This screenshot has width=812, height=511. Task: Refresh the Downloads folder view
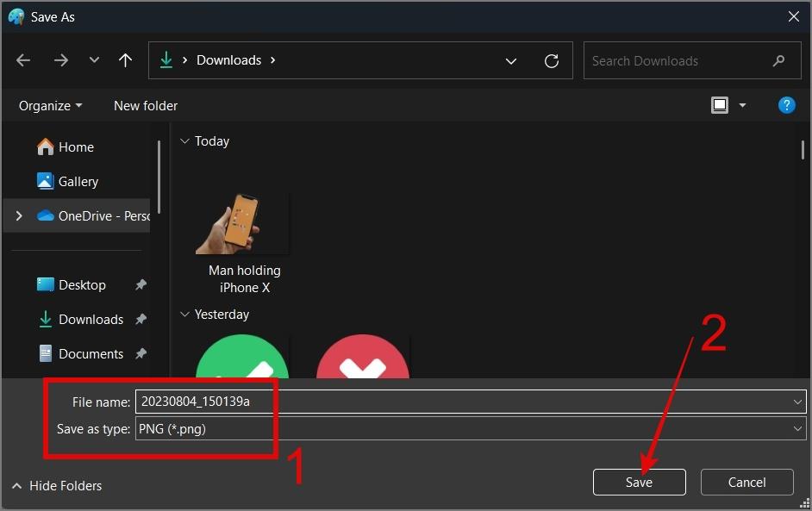(x=552, y=61)
